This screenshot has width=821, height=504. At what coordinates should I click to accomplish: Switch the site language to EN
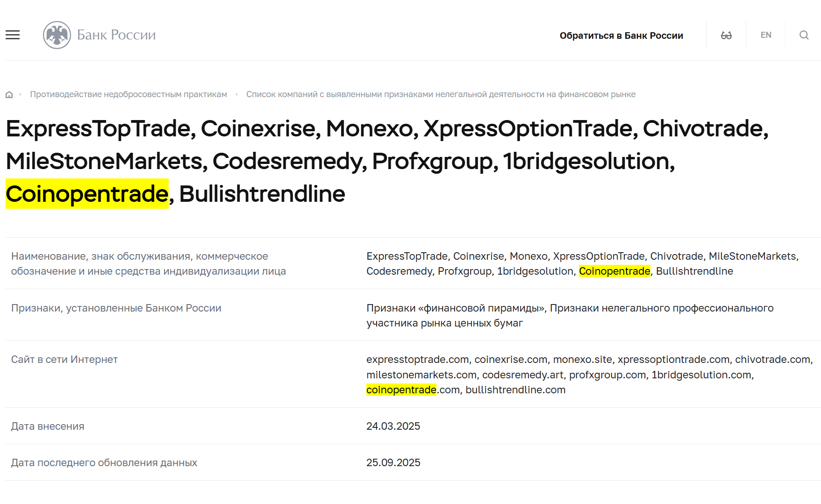coord(766,35)
